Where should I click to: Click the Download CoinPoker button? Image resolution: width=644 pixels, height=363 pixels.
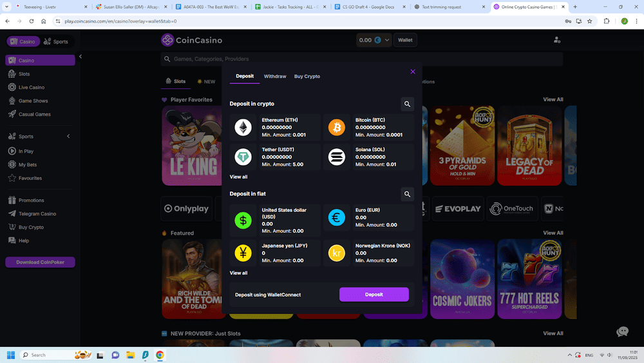[x=40, y=262]
